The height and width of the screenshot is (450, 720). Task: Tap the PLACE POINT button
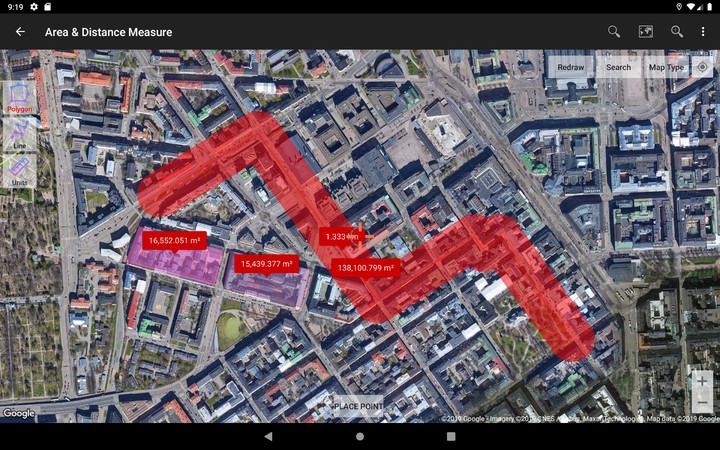(x=358, y=406)
